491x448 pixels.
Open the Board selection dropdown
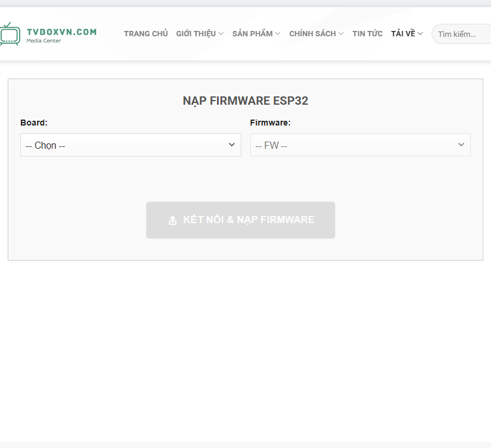tap(125, 145)
